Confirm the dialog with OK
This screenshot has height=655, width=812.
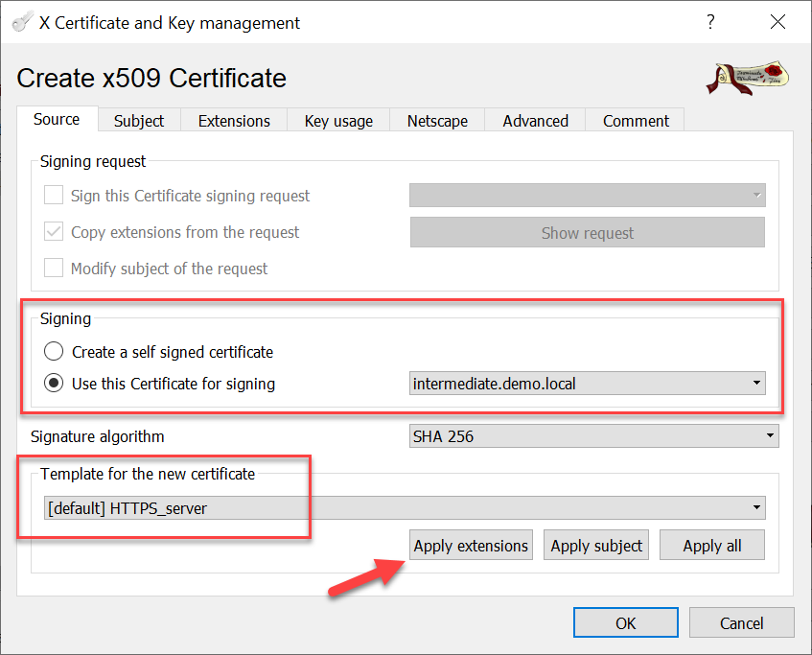point(625,623)
